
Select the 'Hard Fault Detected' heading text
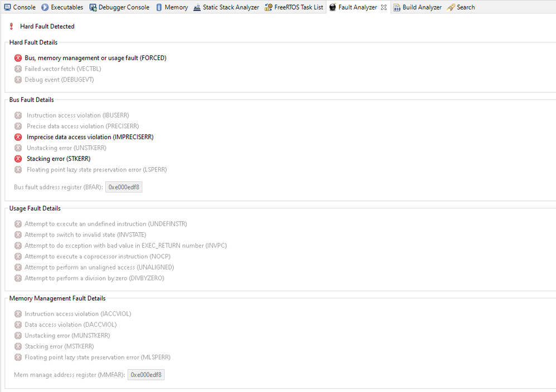tap(47, 26)
